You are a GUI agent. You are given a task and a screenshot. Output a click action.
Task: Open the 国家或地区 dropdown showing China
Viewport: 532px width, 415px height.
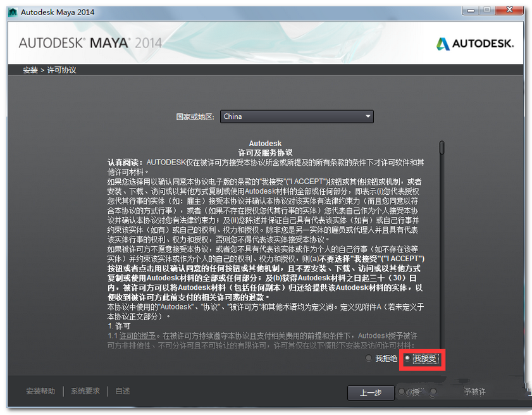(297, 116)
